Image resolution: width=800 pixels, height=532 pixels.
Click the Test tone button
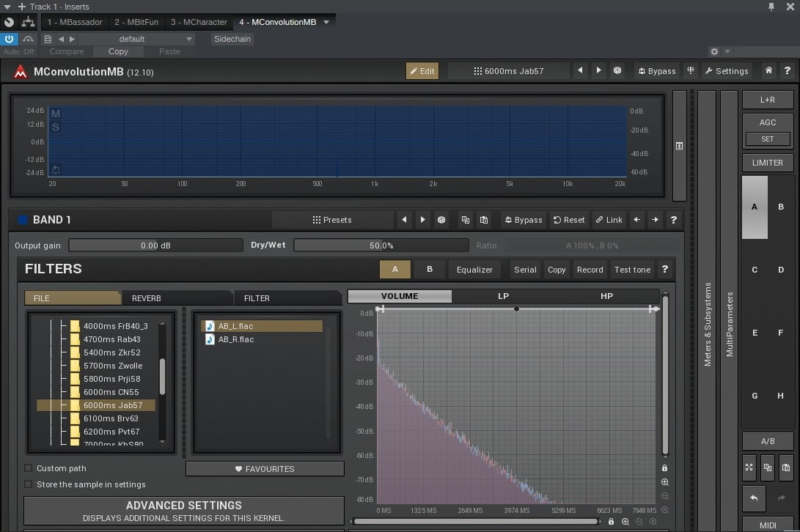[x=632, y=270]
